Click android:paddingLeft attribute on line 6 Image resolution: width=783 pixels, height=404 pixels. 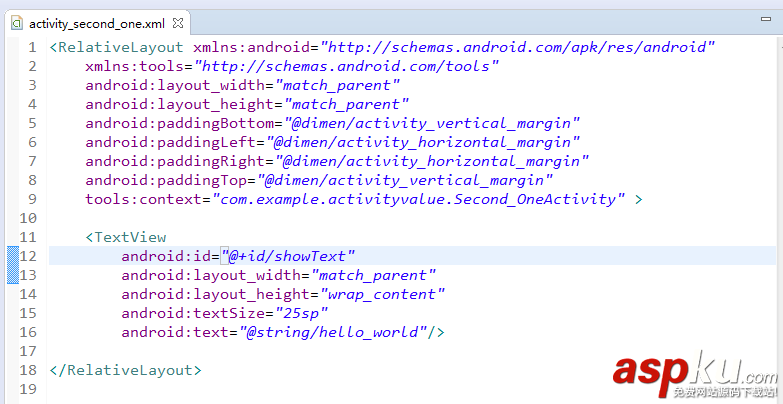tap(171, 142)
